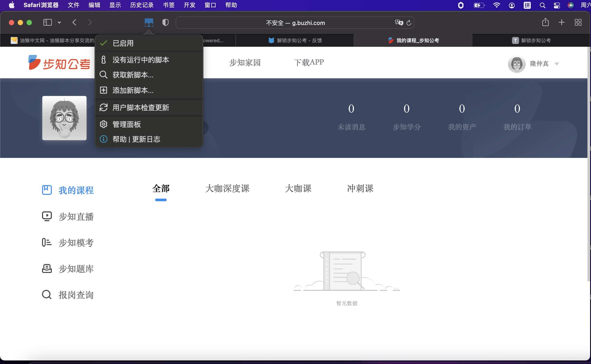Click the Tampermonkey extension icon in toolbar

point(149,23)
